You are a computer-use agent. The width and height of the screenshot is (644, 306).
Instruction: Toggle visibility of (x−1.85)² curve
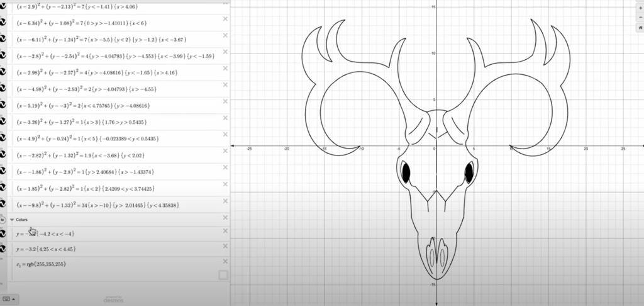pyautogui.click(x=3, y=187)
